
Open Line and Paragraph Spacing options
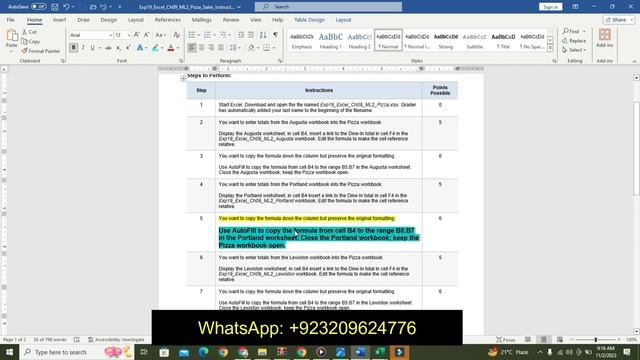[x=234, y=48]
